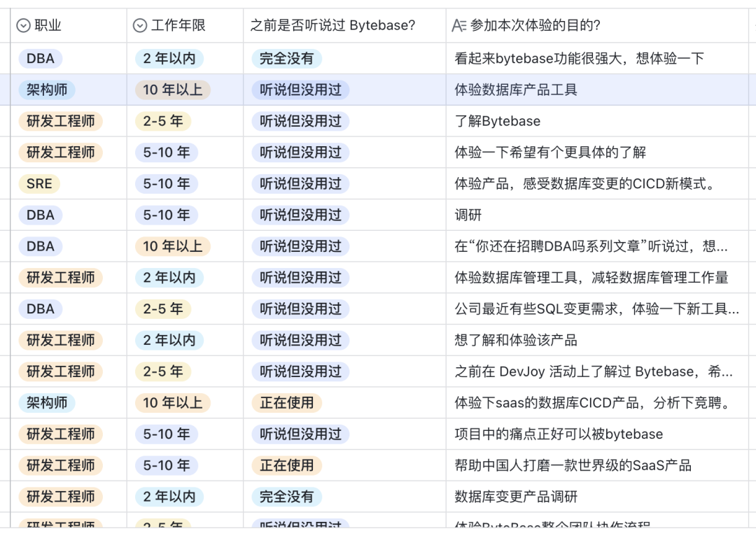The height and width of the screenshot is (538, 756).
Task: Select 架构师 tag in the 体验数据库产品工具 row
Action: pos(47,90)
